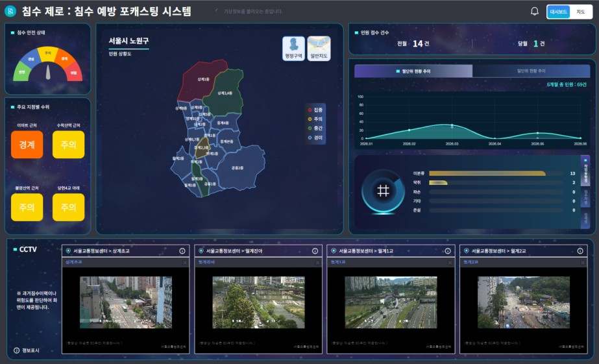
Task: Click the 주의 status for 당현4교 아래
Action: pos(68,208)
